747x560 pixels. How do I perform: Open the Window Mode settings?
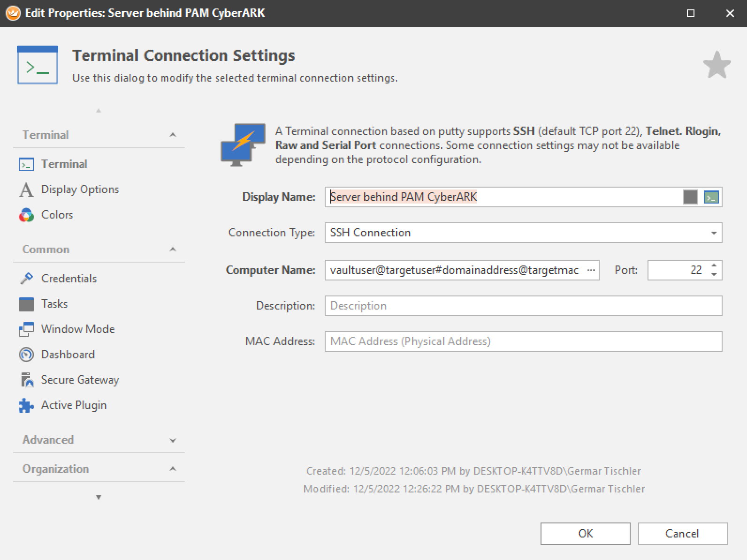[77, 329]
